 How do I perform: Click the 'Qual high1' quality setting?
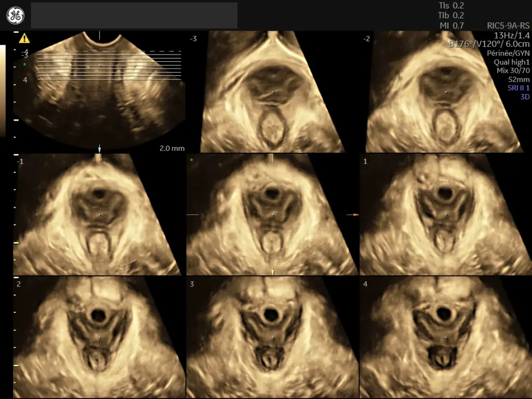pyautogui.click(x=511, y=62)
